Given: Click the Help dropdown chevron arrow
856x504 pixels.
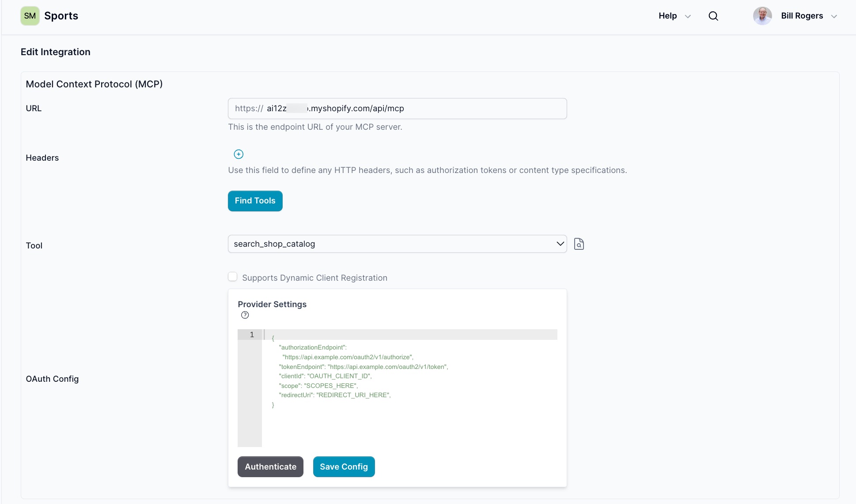Looking at the screenshot, I should click(x=688, y=16).
